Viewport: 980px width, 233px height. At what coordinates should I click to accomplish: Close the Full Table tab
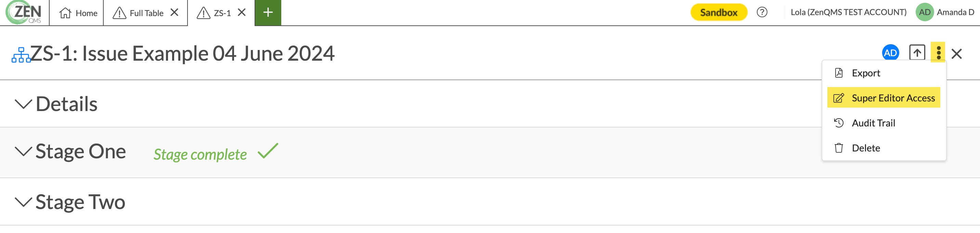tap(174, 13)
